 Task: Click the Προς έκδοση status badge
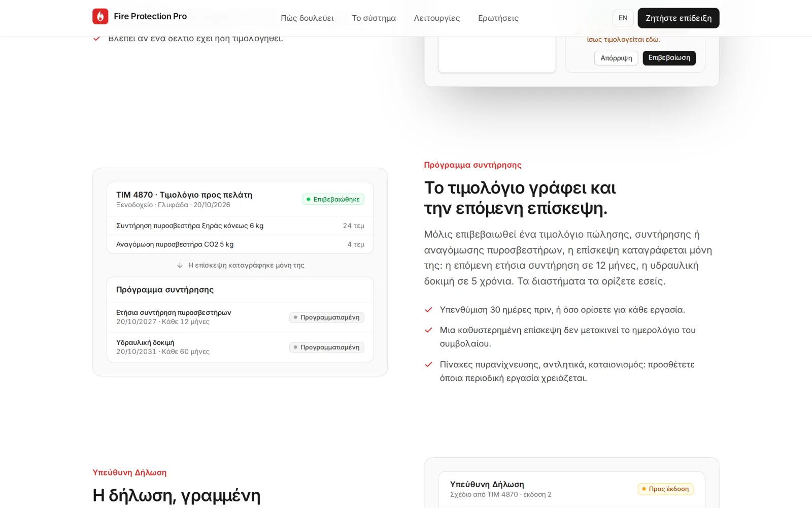pyautogui.click(x=665, y=489)
